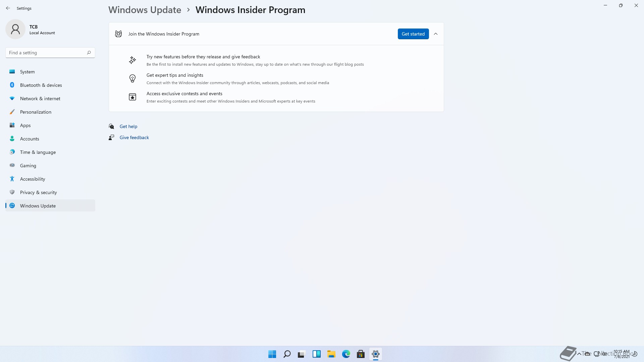Click the lightbulb icon for expert tips
This screenshot has height=362, width=644.
pos(132,78)
